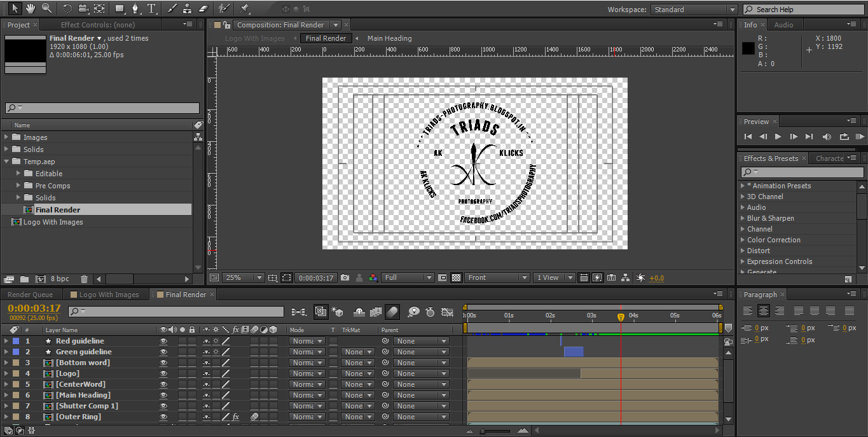Viewport: 868px width, 437px height.
Task: Click the Graph Editor icon in timeline
Action: [448, 312]
